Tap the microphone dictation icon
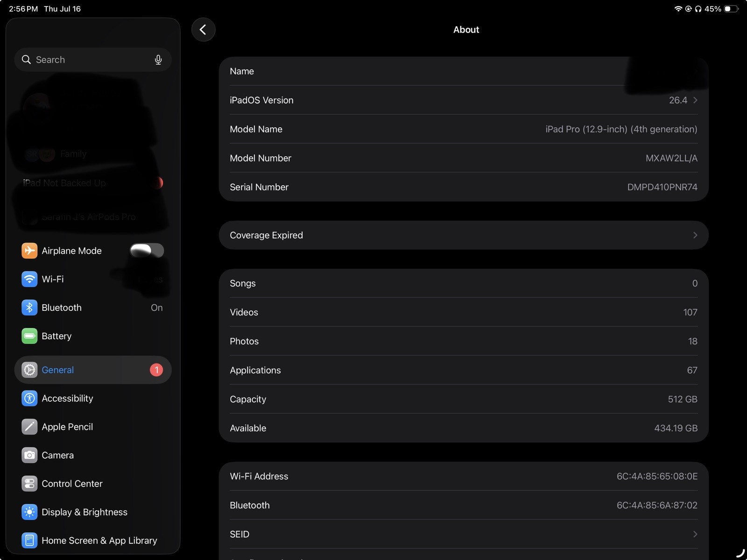Screen dimensions: 747x560 [158, 60]
